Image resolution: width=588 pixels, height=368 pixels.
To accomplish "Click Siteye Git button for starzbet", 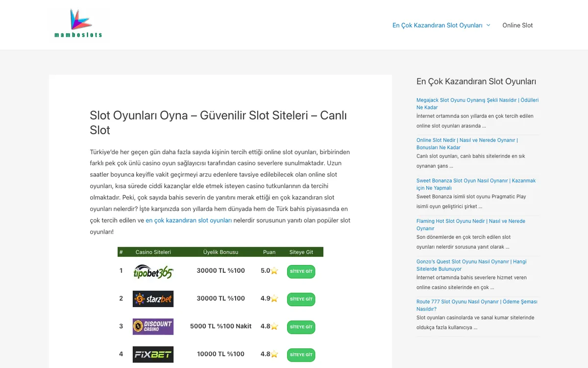I will (x=301, y=299).
